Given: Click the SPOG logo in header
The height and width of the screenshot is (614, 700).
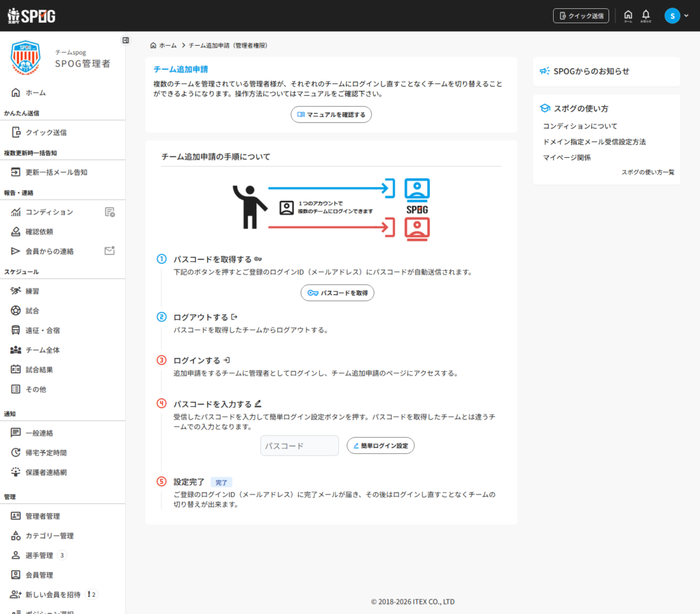Looking at the screenshot, I should tap(31, 16).
